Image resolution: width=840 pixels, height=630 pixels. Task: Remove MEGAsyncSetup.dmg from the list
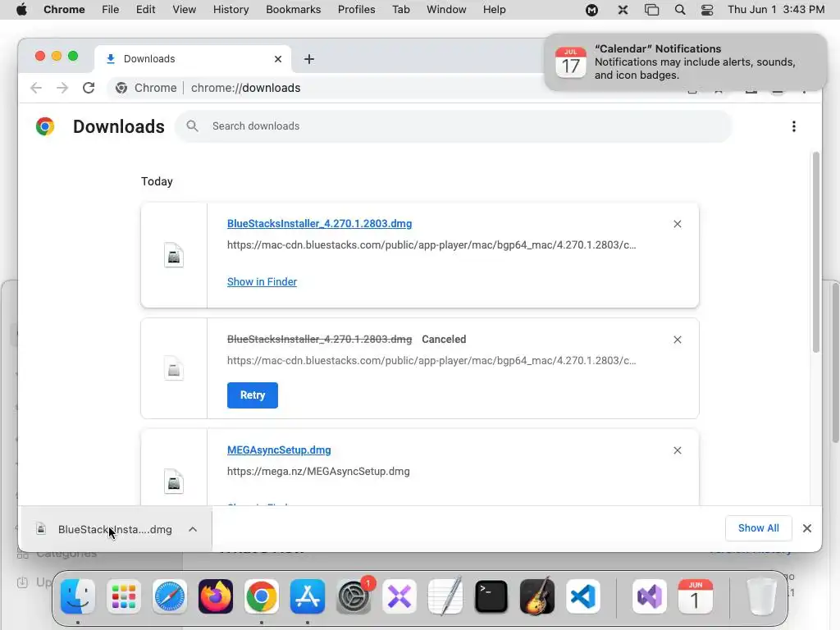click(x=677, y=450)
